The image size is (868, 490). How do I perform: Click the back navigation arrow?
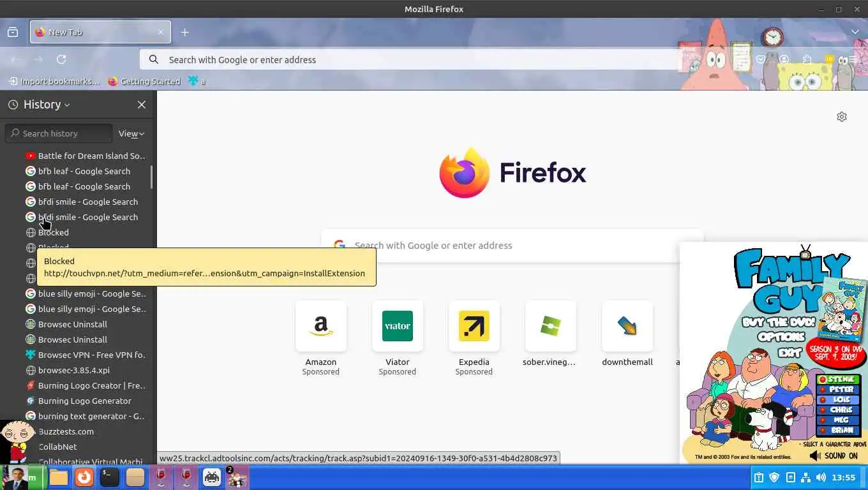[x=16, y=59]
